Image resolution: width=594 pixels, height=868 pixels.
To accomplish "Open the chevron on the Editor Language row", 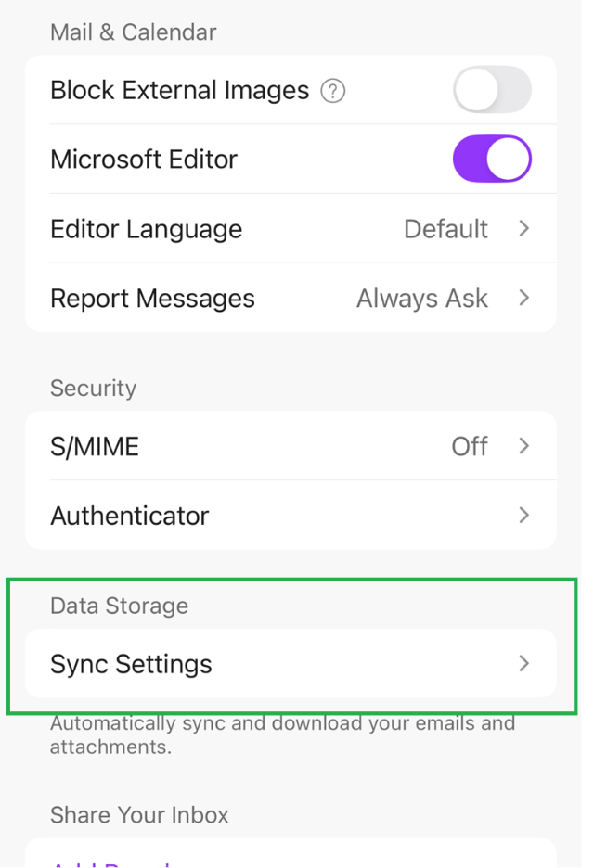I will 524,228.
